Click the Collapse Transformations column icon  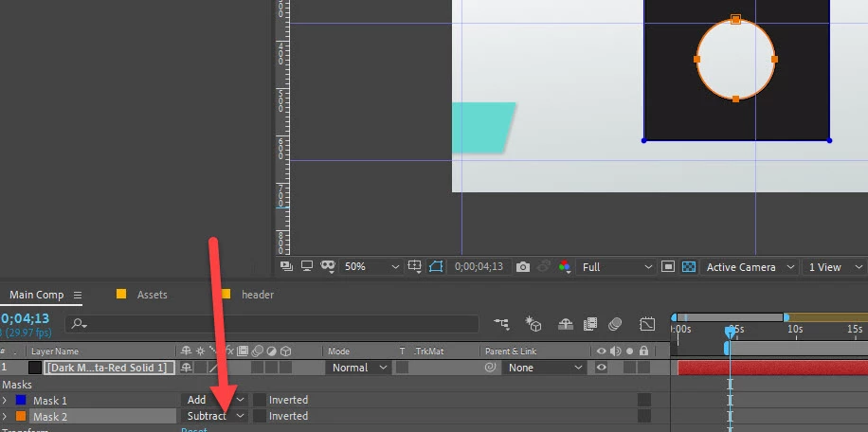(x=200, y=351)
